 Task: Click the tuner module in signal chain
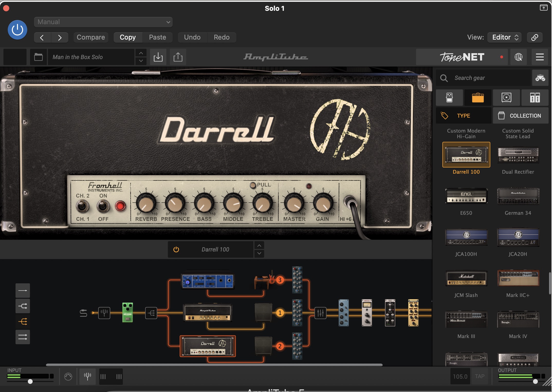[104, 313]
